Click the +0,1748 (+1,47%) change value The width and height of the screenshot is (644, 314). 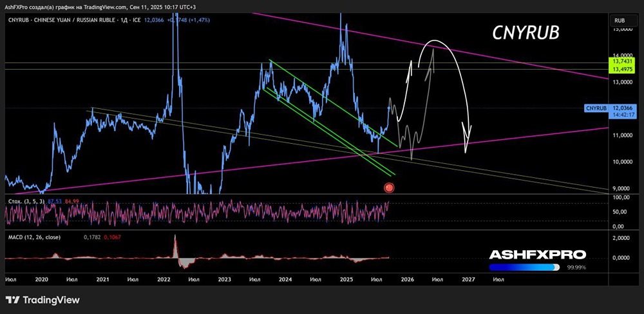pos(189,20)
